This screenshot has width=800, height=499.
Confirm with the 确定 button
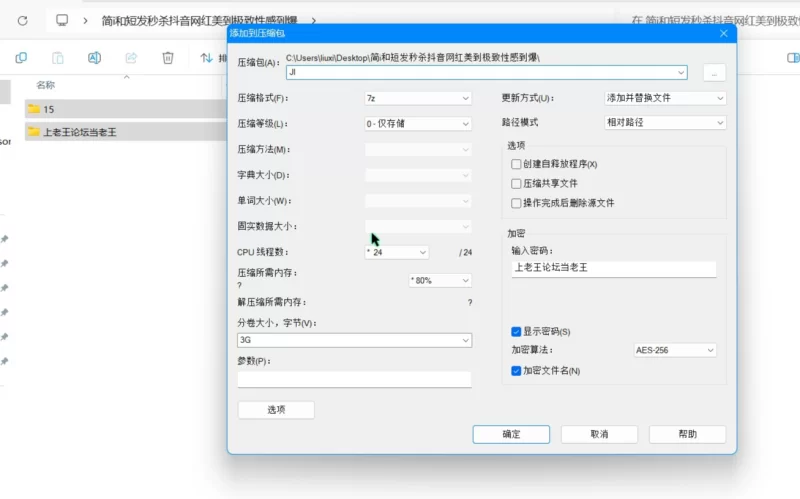pos(511,434)
